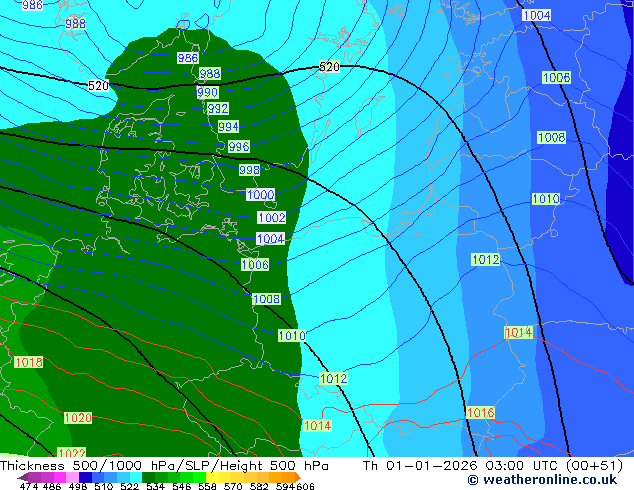
Task: Select the 994 pressure label
Action: pyautogui.click(x=228, y=127)
